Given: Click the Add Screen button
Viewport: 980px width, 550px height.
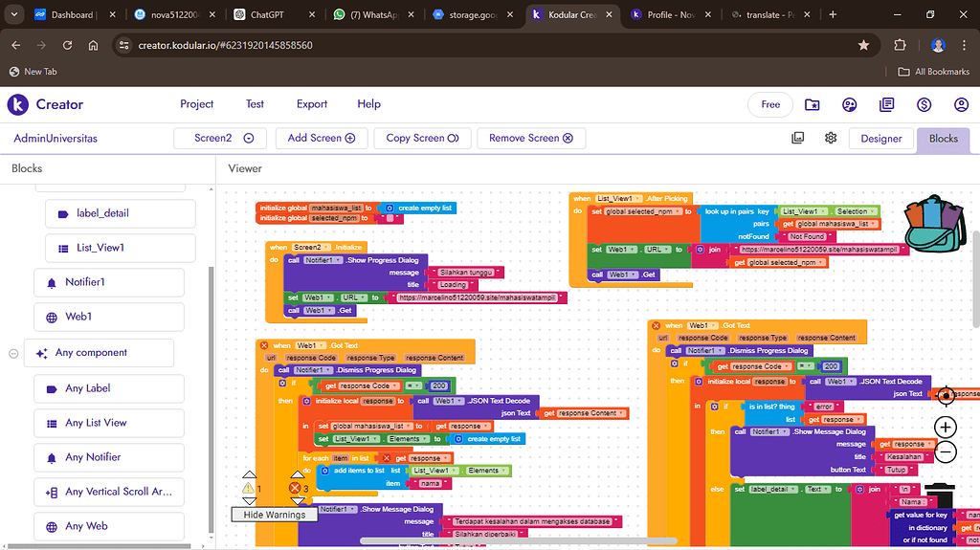Looking at the screenshot, I should pyautogui.click(x=322, y=138).
